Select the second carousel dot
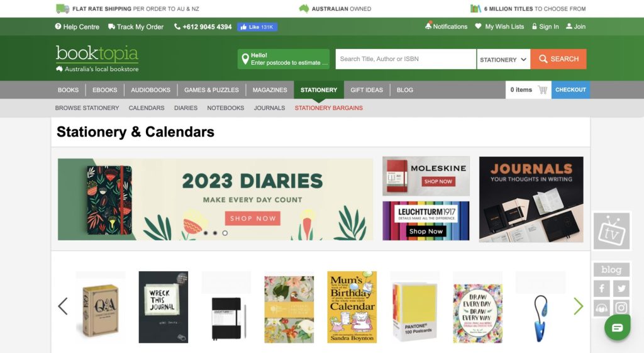Screen dimensions: 644x353 pyautogui.click(x=215, y=233)
